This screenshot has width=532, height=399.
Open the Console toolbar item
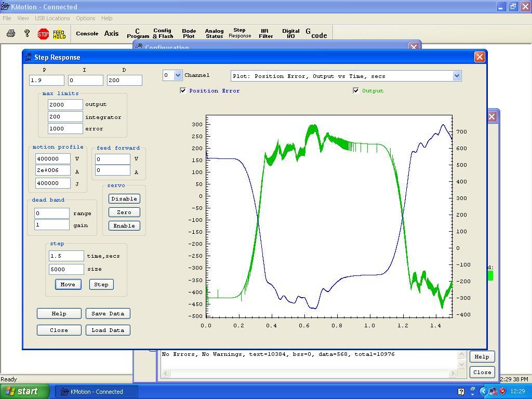87,34
